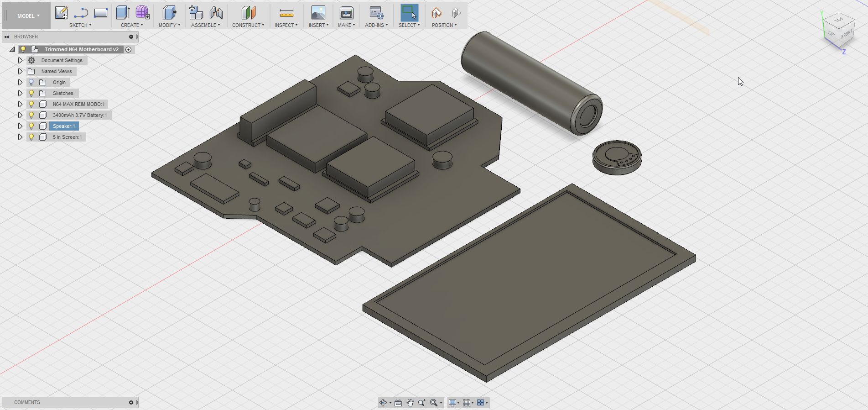The height and width of the screenshot is (410, 868).
Task: Open the INSERT menu
Action: click(318, 25)
